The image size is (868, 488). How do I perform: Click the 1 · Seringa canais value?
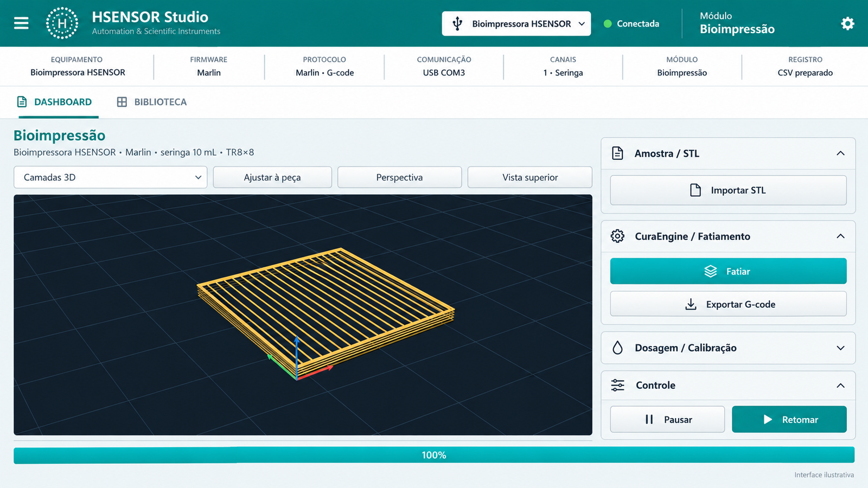tap(563, 73)
